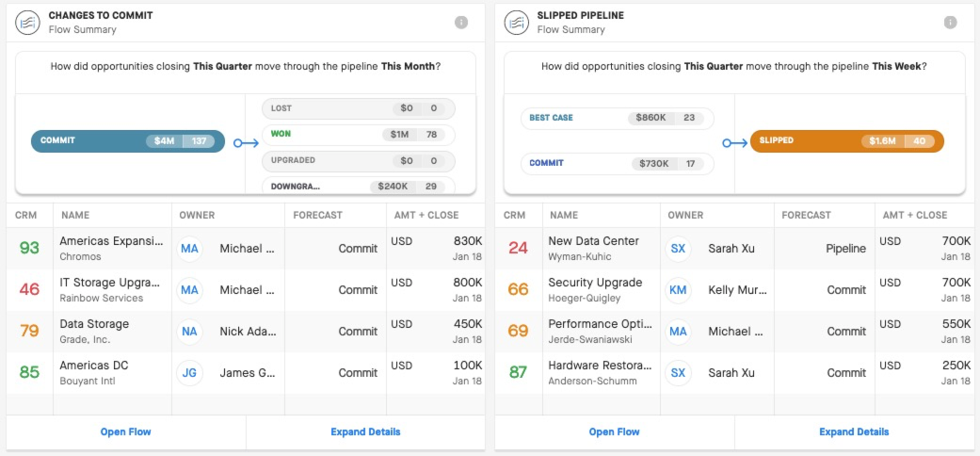980x456 pixels.
Task: Open the Americas DC opportunity
Action: [x=94, y=366]
